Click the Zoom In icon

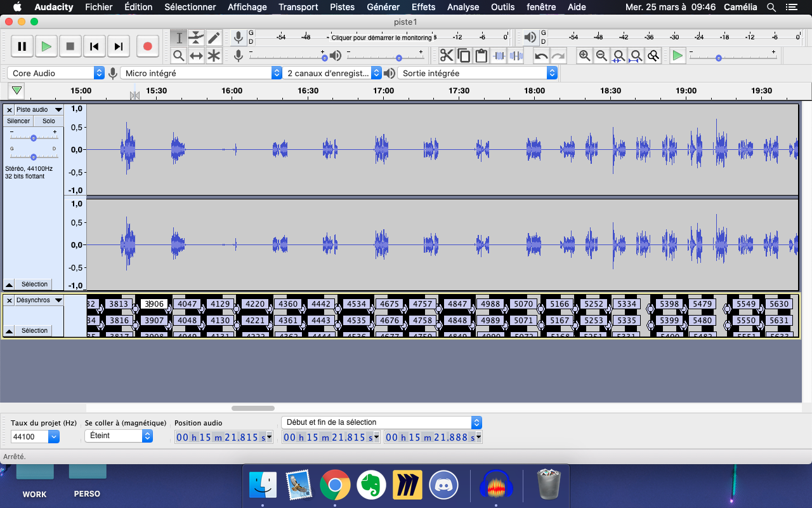coord(584,56)
